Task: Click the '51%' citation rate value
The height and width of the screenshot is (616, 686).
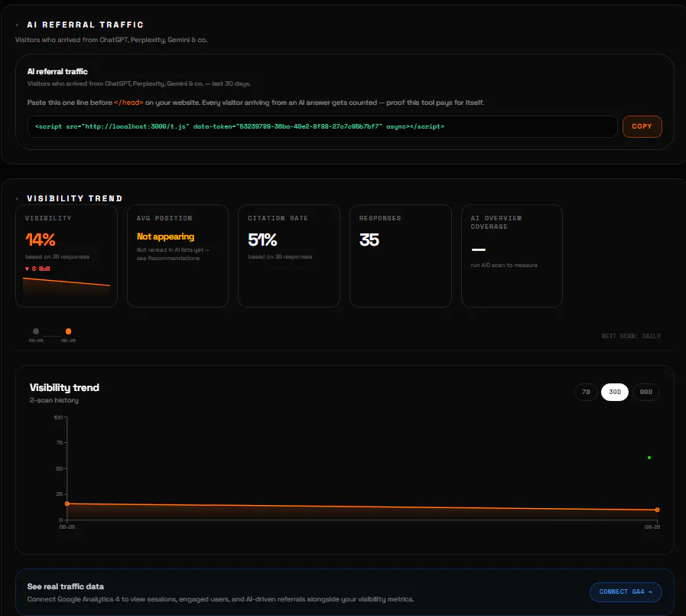Action: [x=262, y=240]
